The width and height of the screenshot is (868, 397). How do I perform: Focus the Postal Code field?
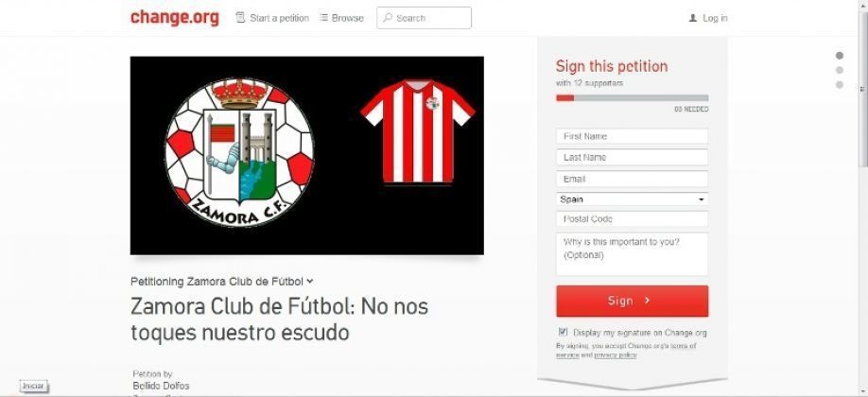[x=633, y=218]
